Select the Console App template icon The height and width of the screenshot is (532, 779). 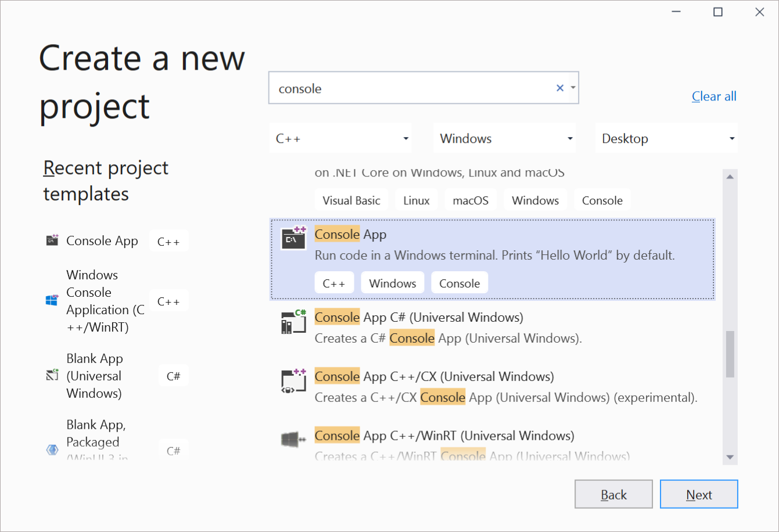tap(293, 238)
